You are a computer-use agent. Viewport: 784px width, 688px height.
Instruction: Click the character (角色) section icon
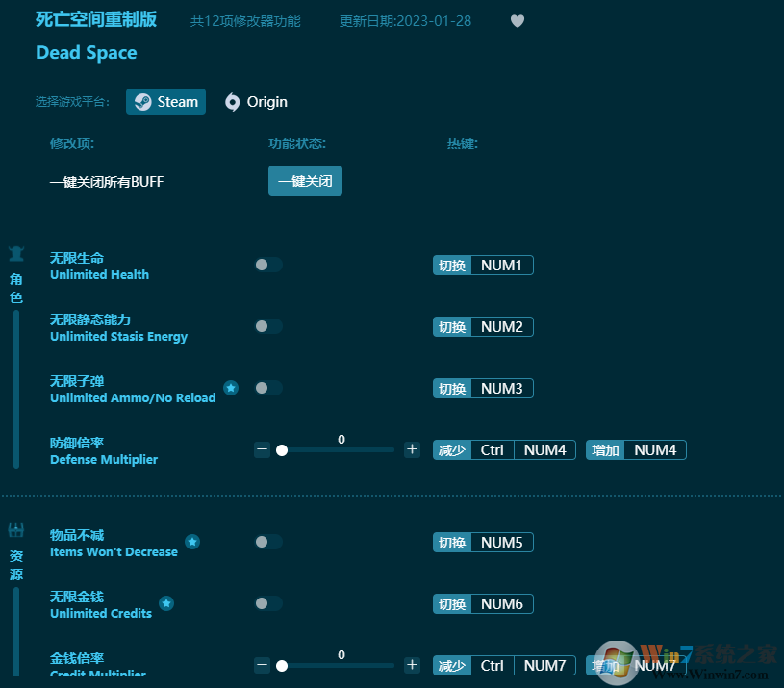16,254
